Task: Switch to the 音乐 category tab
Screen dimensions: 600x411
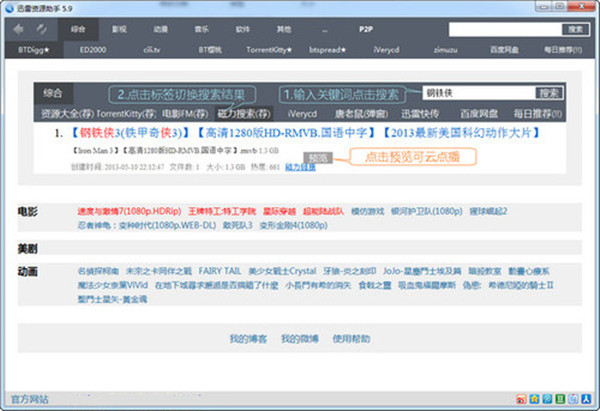Action: click(x=202, y=29)
